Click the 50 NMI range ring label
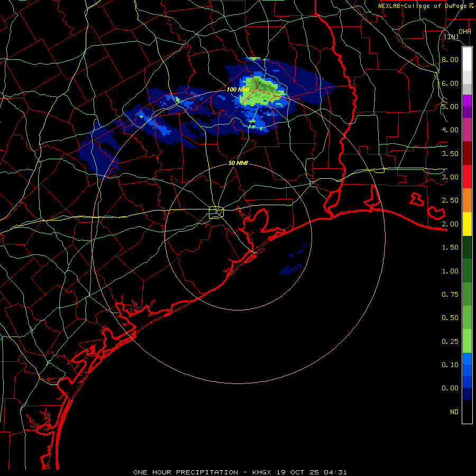476x476 pixels. click(x=238, y=163)
